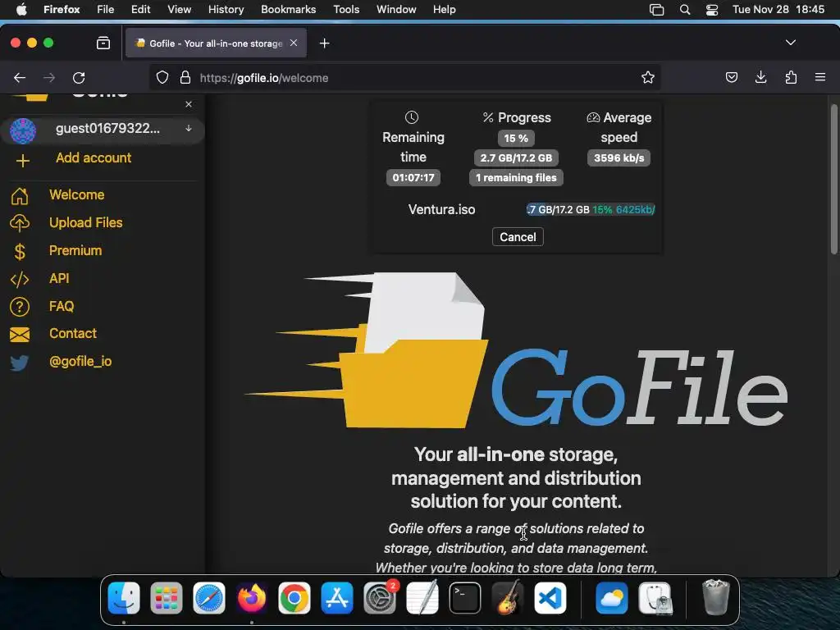Open the FAQ link
The image size is (840, 630).
62,307
